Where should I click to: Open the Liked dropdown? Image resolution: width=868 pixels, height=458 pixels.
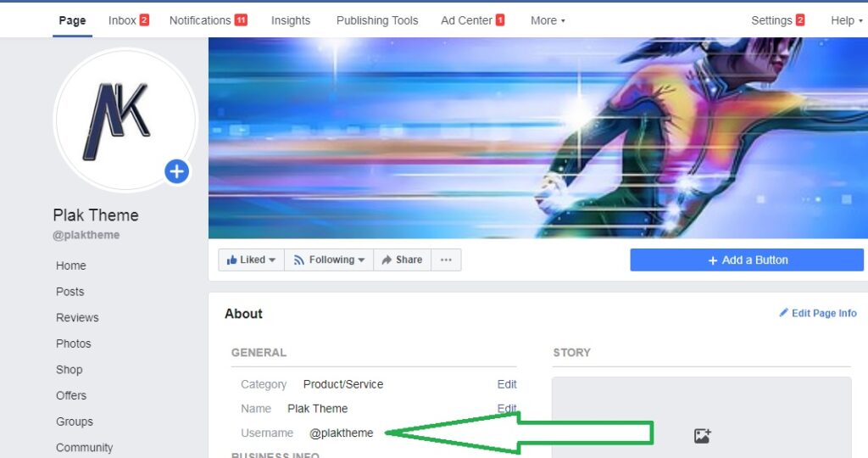tap(251, 260)
